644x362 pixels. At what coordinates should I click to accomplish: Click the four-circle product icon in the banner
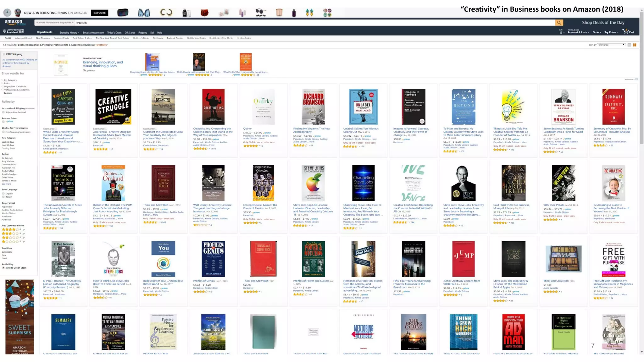point(327,13)
